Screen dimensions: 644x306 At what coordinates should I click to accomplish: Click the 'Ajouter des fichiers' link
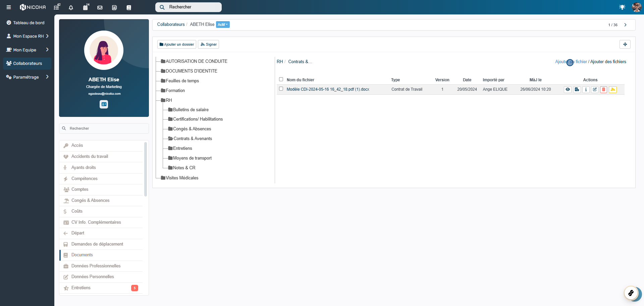(x=608, y=62)
